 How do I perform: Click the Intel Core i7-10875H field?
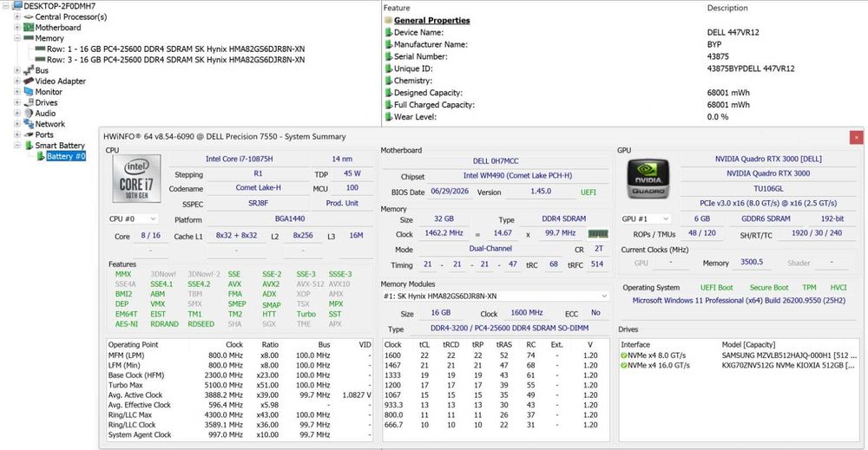(240, 159)
